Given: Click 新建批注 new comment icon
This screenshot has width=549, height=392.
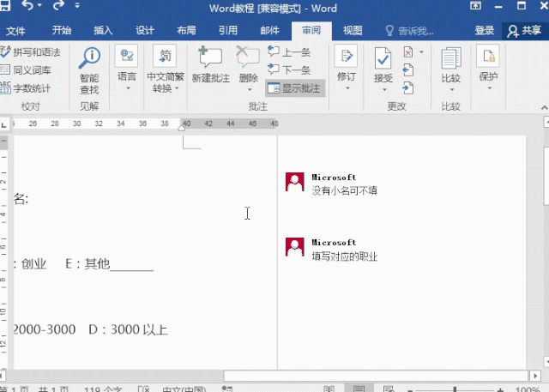Looking at the screenshot, I should pos(210,57).
